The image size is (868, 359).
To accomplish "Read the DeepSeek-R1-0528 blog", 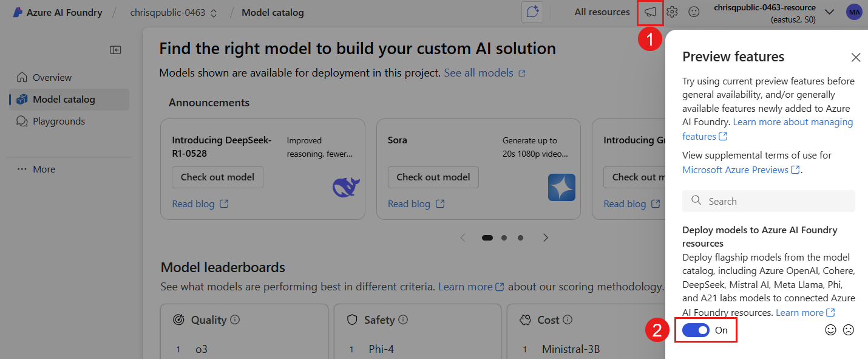I will pyautogui.click(x=200, y=204).
